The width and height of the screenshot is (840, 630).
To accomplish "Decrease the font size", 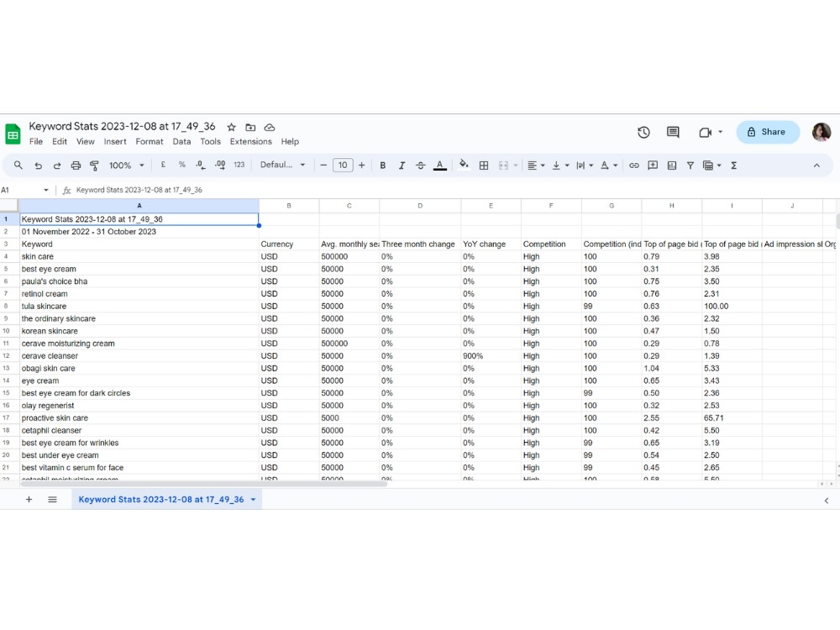I will click(x=323, y=165).
